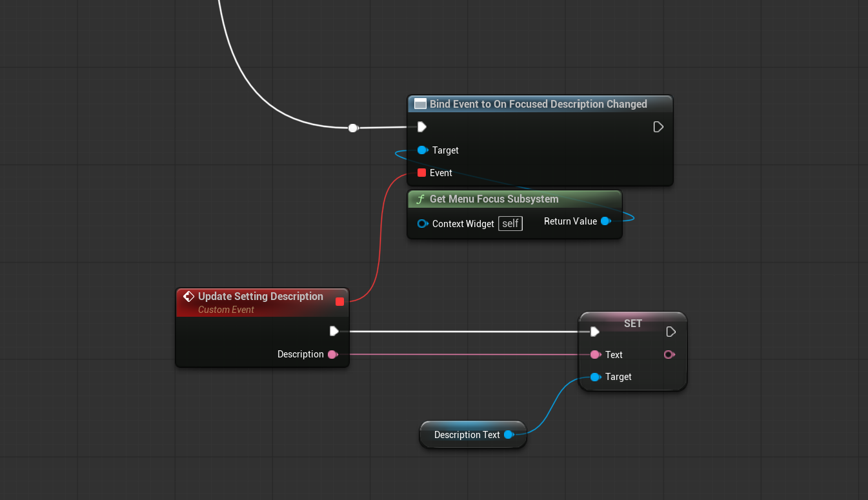Click the Context Widget input pin
Image resolution: width=868 pixels, height=500 pixels.
[x=423, y=224]
